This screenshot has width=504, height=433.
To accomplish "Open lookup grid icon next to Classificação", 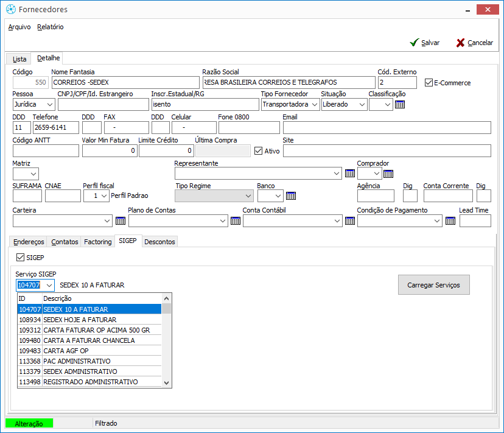I will click(x=400, y=105).
